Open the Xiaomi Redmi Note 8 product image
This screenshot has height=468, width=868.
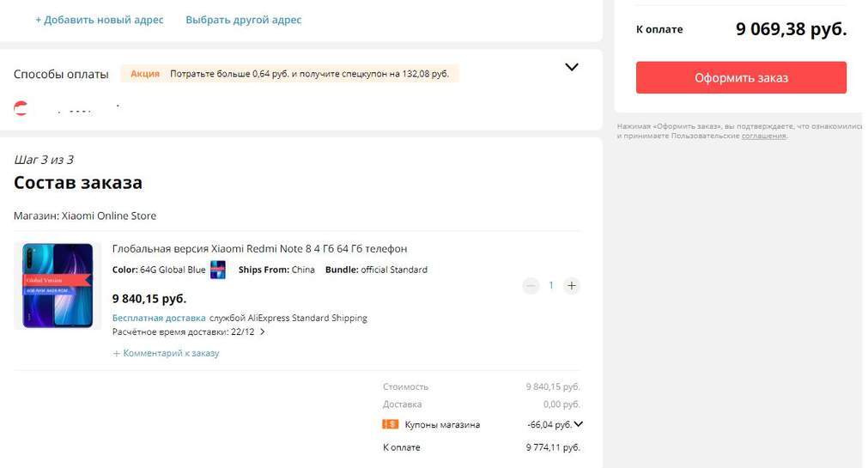58,286
